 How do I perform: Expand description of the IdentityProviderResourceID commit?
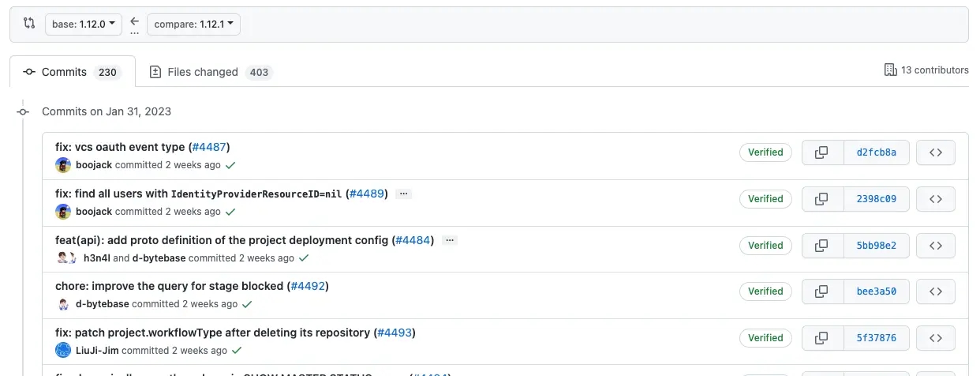403,194
